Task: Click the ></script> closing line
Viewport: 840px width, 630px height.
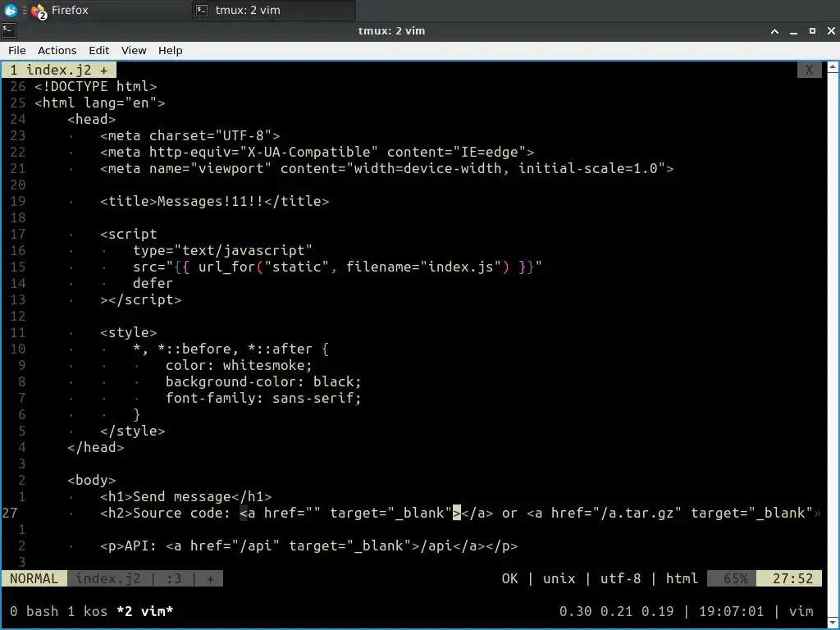Action: tap(140, 300)
